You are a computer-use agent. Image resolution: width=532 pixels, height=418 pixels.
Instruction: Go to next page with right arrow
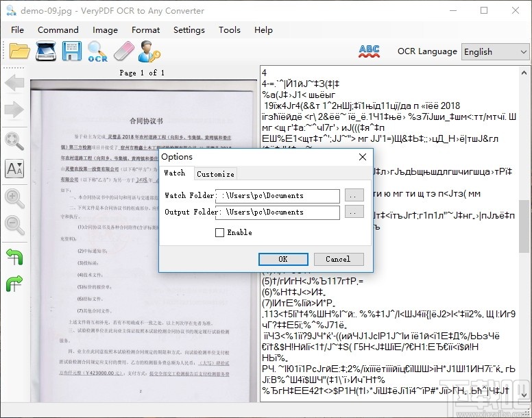click(14, 109)
